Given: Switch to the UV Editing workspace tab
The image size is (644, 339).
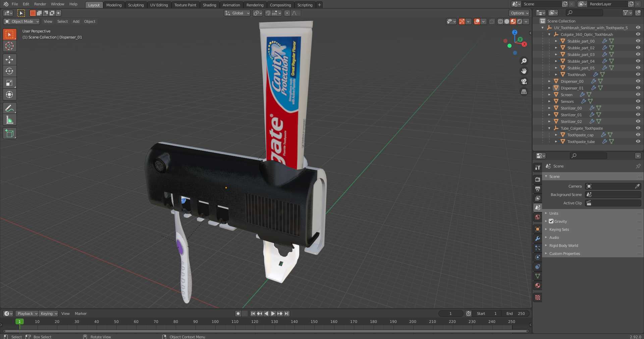Looking at the screenshot, I should pyautogui.click(x=159, y=5).
